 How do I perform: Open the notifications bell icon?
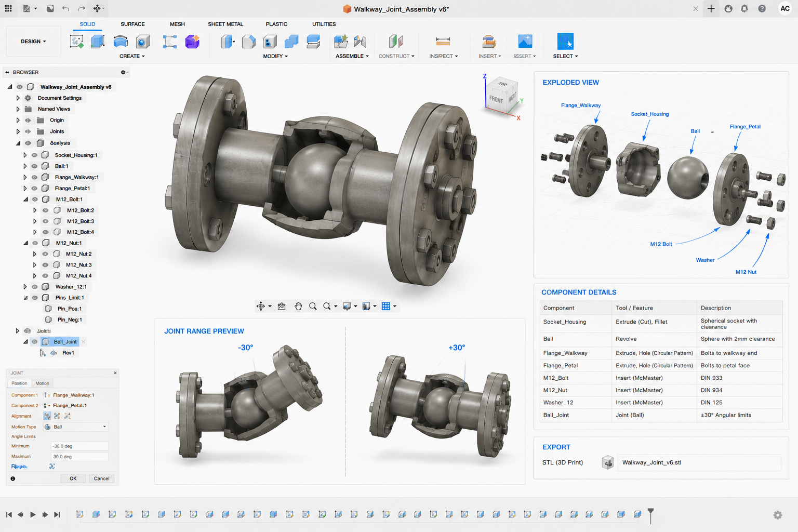pyautogui.click(x=744, y=8)
